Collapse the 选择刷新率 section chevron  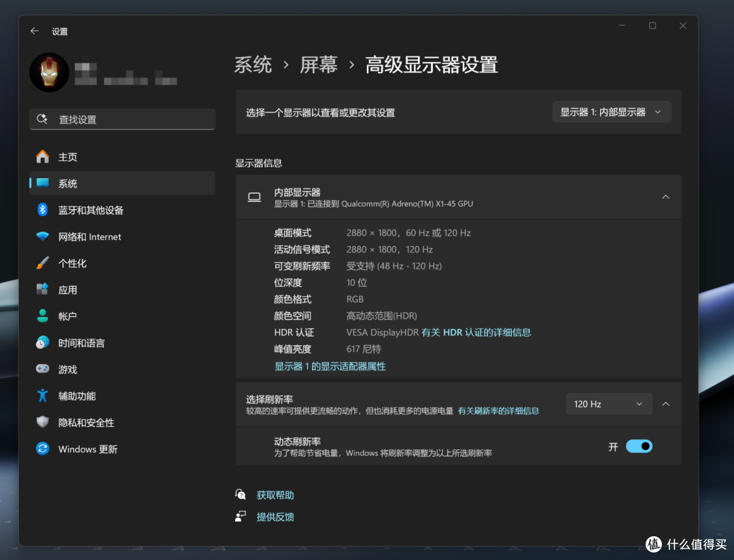(665, 404)
